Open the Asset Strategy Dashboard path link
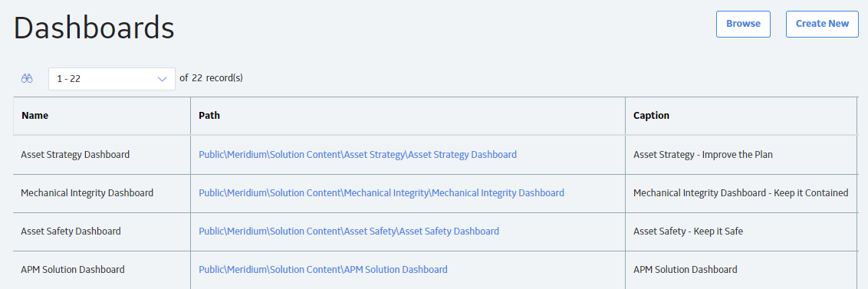The image size is (868, 289). coord(357,155)
